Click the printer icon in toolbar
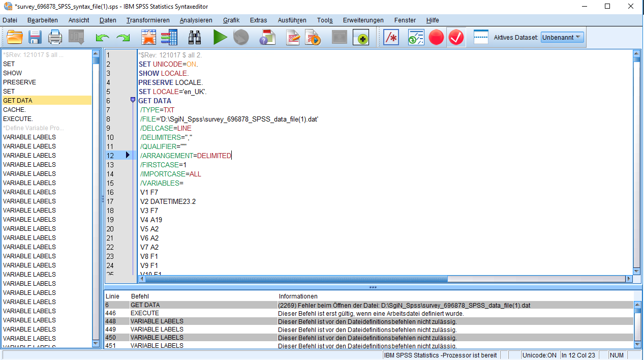This screenshot has height=360, width=644. pyautogui.click(x=55, y=38)
